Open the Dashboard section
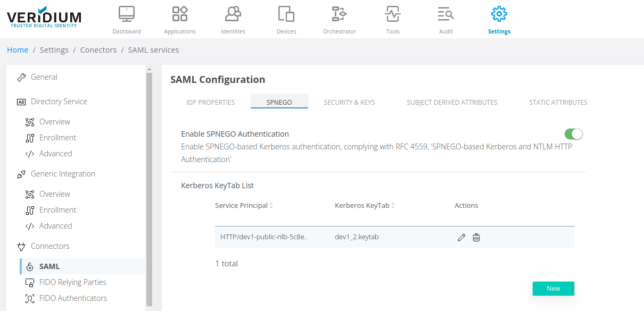 [x=126, y=20]
